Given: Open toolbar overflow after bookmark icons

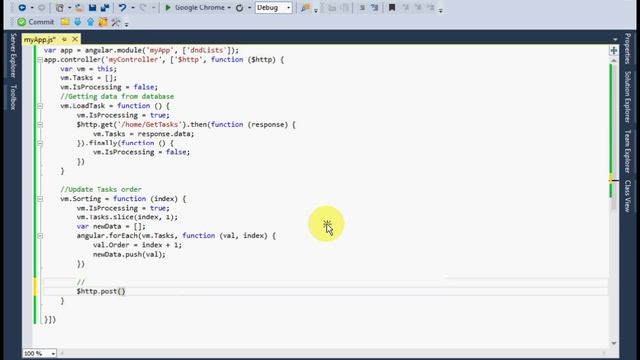Looking at the screenshot, I should click(x=440, y=10).
